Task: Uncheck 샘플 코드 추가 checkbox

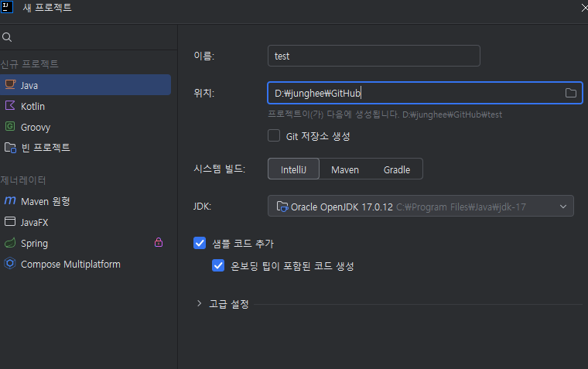Action: coord(200,243)
